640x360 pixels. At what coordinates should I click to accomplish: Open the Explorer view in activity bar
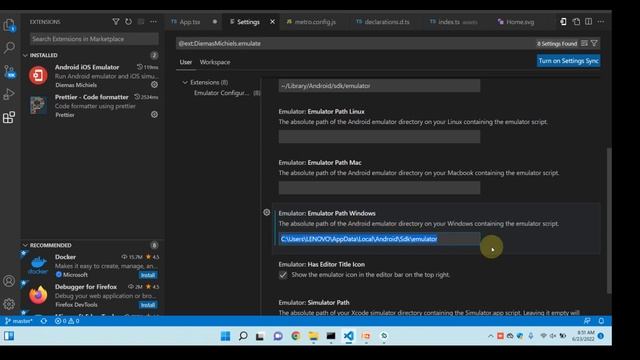point(9,25)
